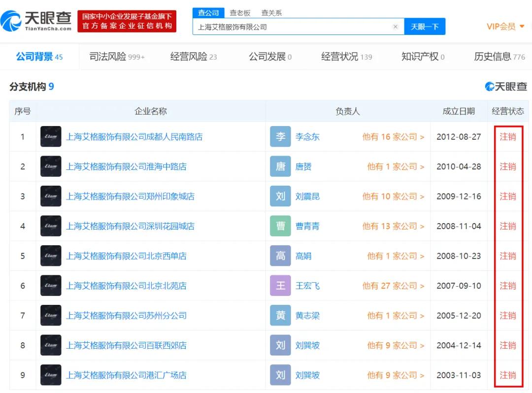The height and width of the screenshot is (393, 532).
Task: Click 曹青青's avatar icon labeled 曹
Action: pos(280,226)
